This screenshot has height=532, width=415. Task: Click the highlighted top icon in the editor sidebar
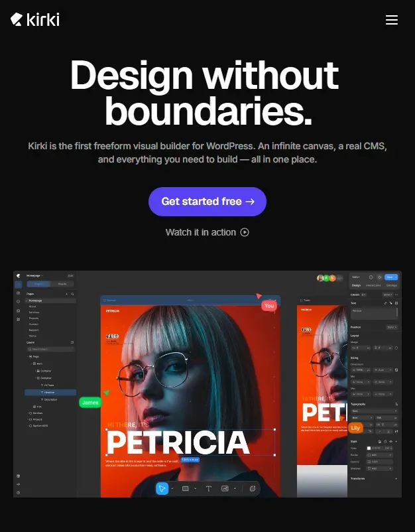[19, 285]
